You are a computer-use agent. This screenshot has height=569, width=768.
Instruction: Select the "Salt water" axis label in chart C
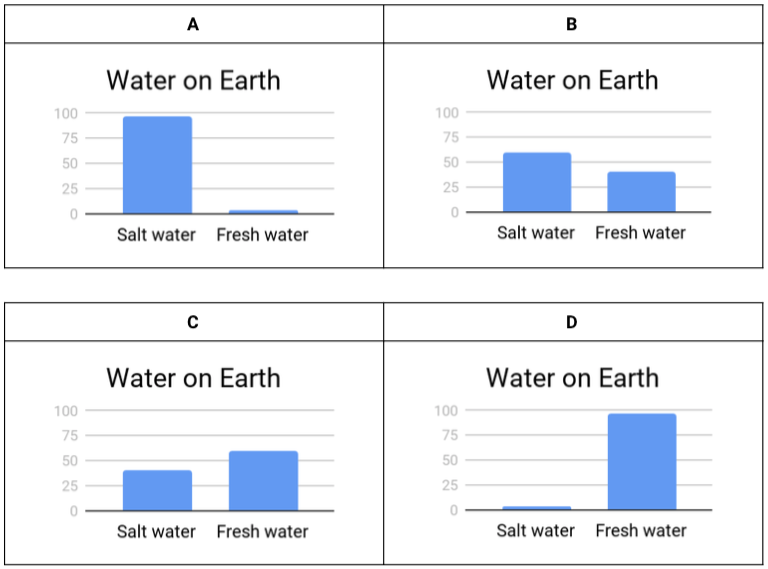point(157,532)
